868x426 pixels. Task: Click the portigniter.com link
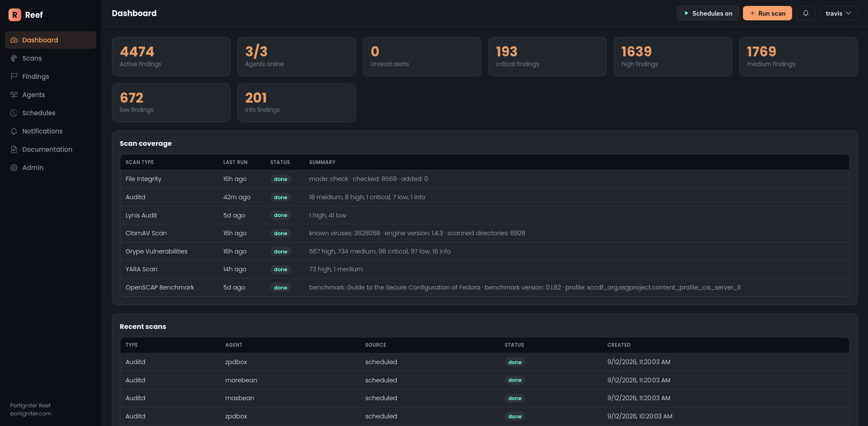point(31,414)
